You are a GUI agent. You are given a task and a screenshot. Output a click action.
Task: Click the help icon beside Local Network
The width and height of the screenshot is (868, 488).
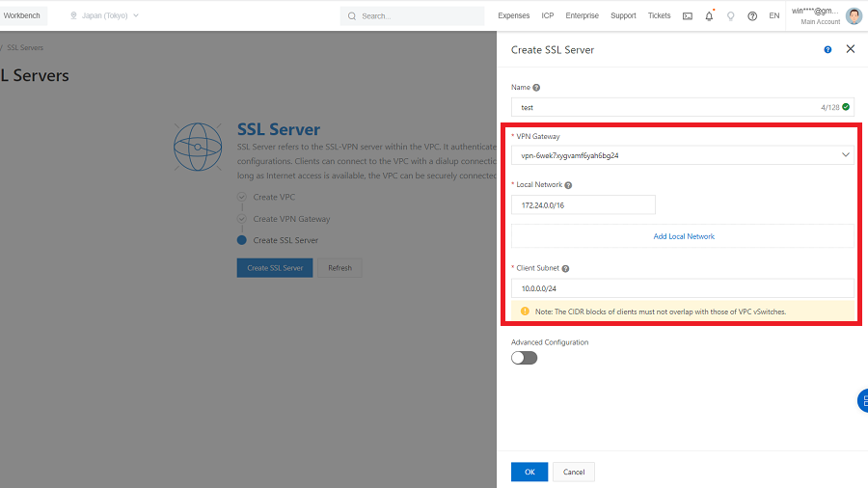(x=568, y=185)
